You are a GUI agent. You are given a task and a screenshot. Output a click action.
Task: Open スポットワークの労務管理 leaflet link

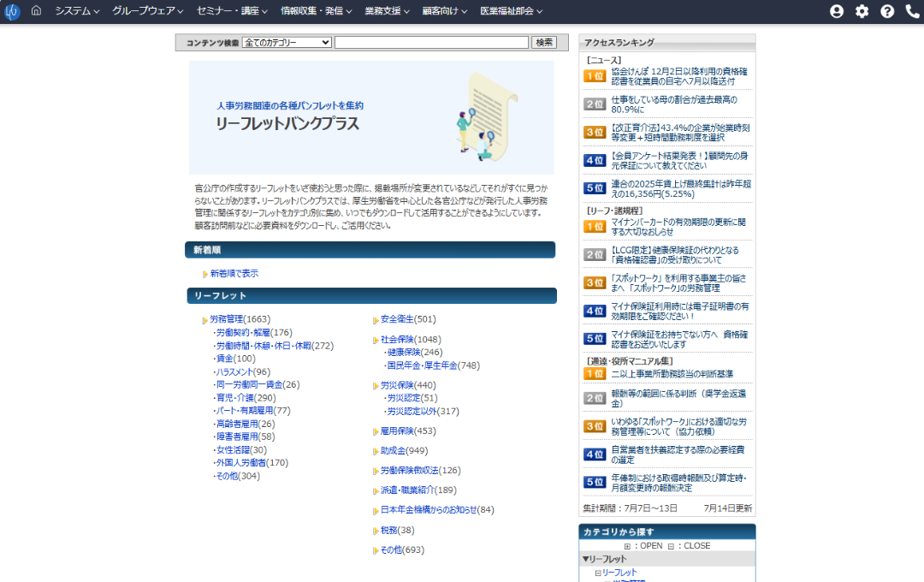click(678, 283)
